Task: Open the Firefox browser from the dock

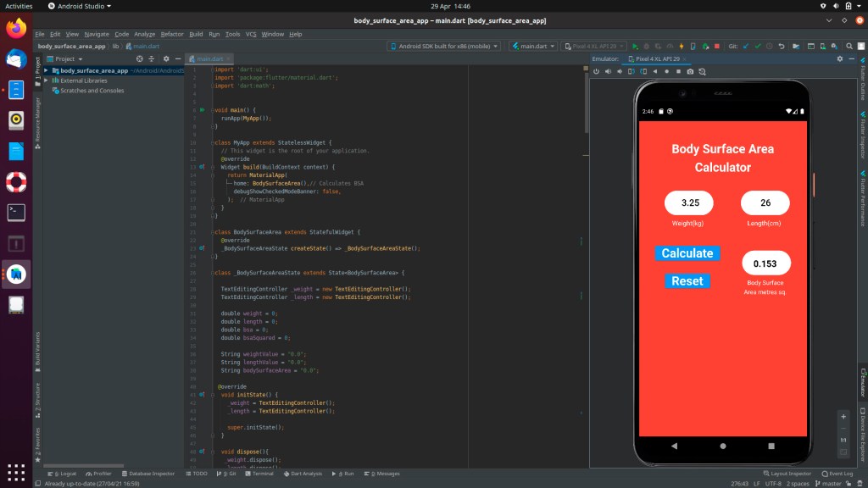Action: pos(16,29)
